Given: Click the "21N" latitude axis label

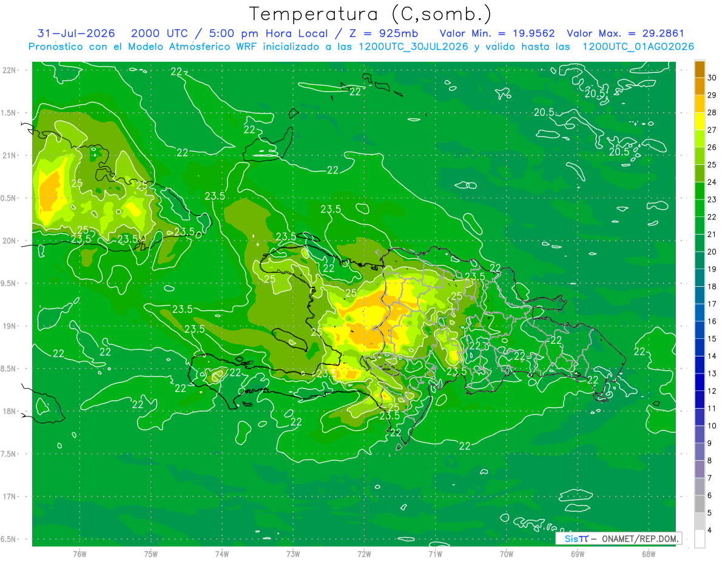Looking at the screenshot, I should coord(9,155).
